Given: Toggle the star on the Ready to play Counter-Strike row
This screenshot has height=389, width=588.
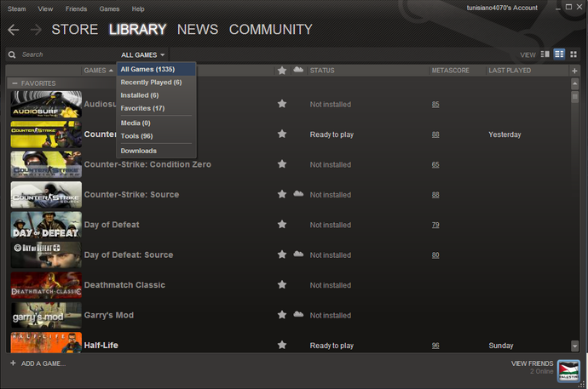Looking at the screenshot, I should pos(282,134).
